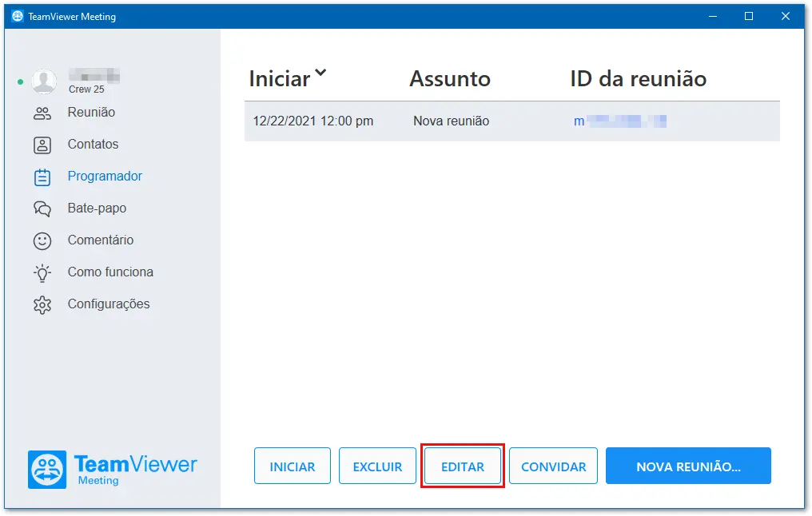This screenshot has height=516, width=812.
Task: Click the INICIAR button
Action: [x=293, y=466]
